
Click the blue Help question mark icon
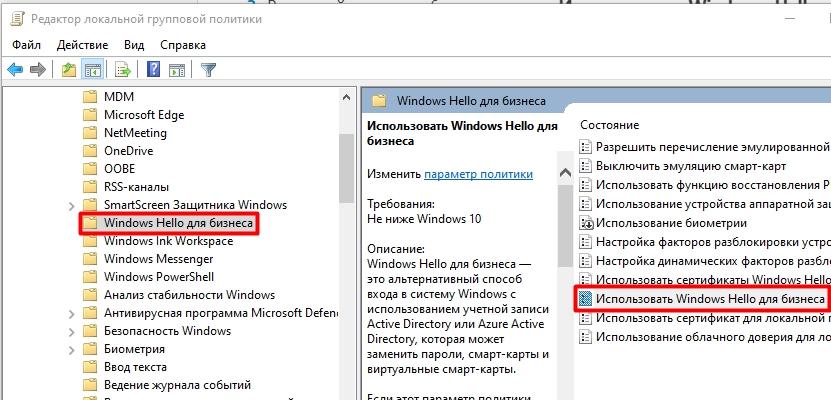click(x=153, y=69)
